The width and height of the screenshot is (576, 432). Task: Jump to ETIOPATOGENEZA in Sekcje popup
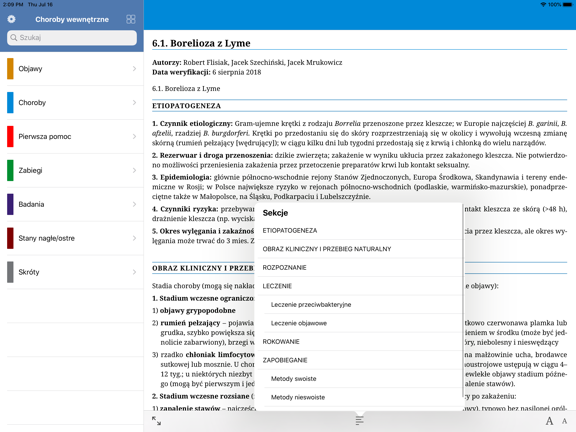359,231
